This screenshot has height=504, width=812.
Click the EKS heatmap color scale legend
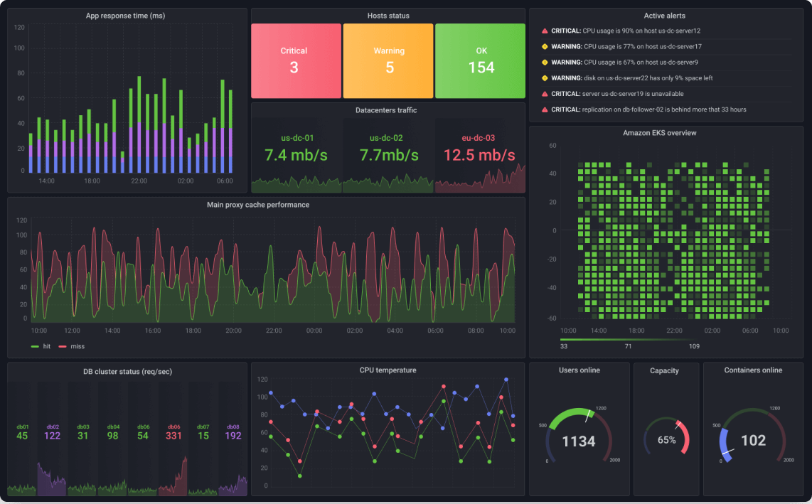tap(630, 343)
